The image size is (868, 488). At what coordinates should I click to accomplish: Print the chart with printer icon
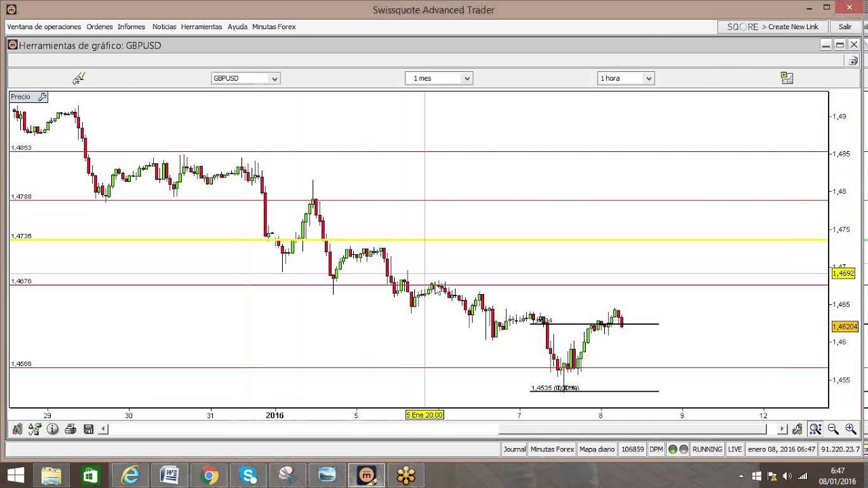[x=70, y=429]
